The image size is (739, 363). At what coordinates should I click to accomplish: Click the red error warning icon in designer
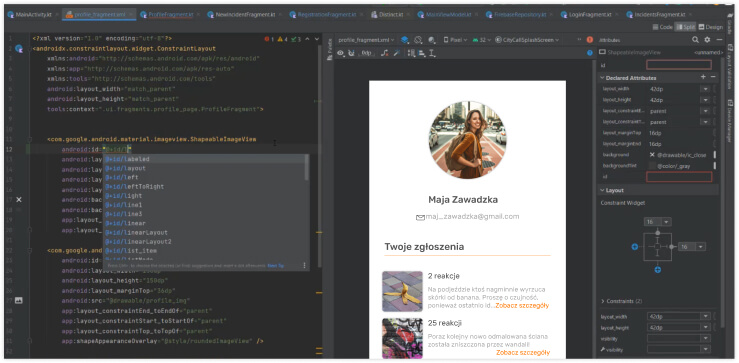coord(590,40)
